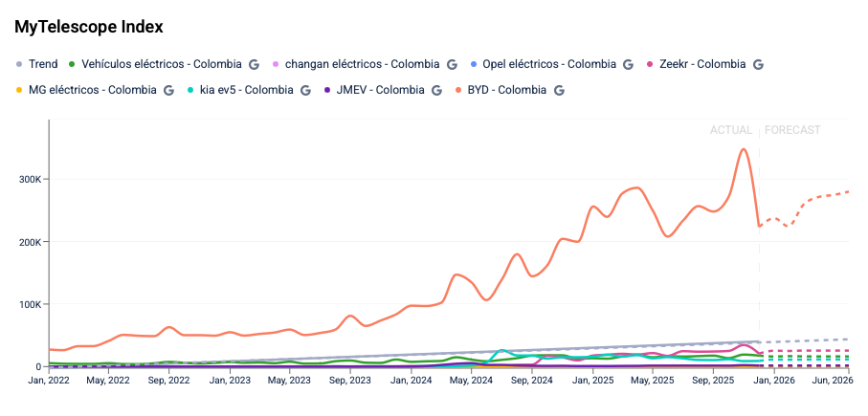Image resolution: width=868 pixels, height=416 pixels.
Task: Hide the BYD - Colombia series
Action: (507, 90)
